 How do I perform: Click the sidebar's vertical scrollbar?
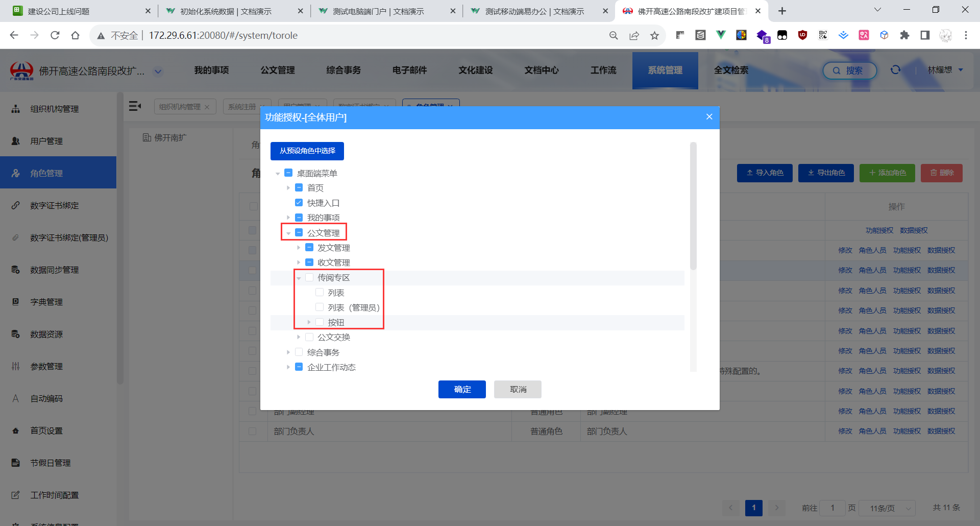119,238
